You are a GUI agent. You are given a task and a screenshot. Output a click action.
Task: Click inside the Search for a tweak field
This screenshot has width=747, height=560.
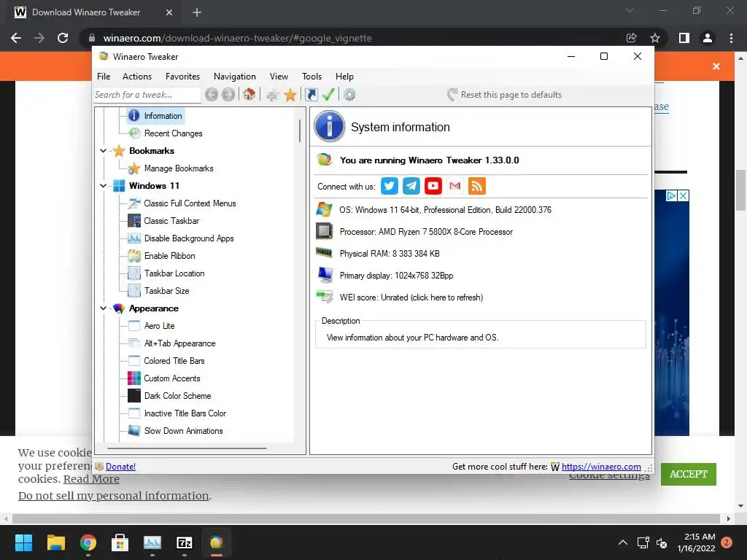coord(147,95)
